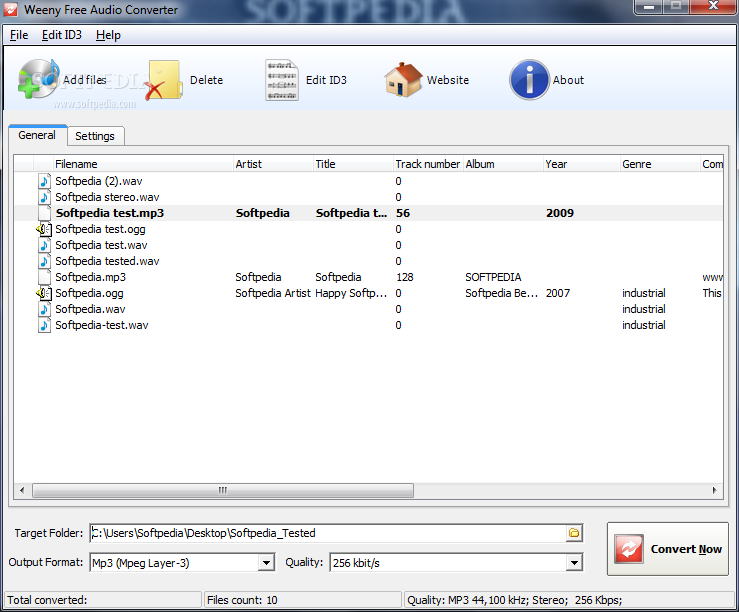Click file icon of Softpedia.wav
This screenshot has width=739, height=612.
pyautogui.click(x=44, y=309)
